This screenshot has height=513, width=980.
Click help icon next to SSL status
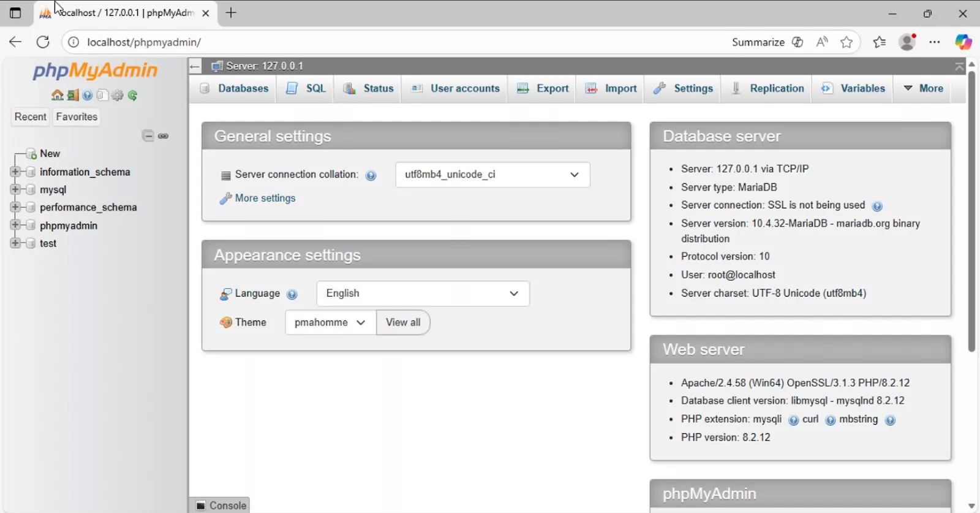[876, 206]
